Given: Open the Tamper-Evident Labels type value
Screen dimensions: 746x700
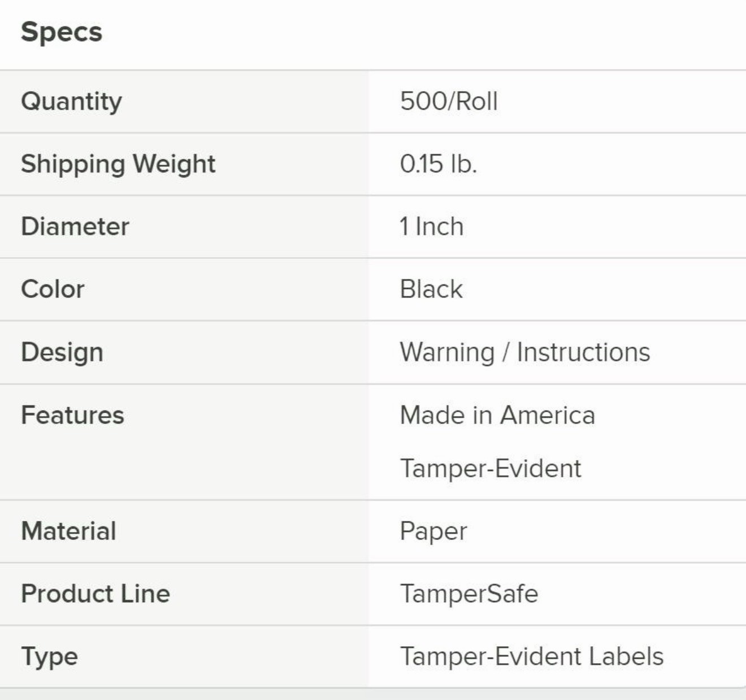Looking at the screenshot, I should point(532,656).
